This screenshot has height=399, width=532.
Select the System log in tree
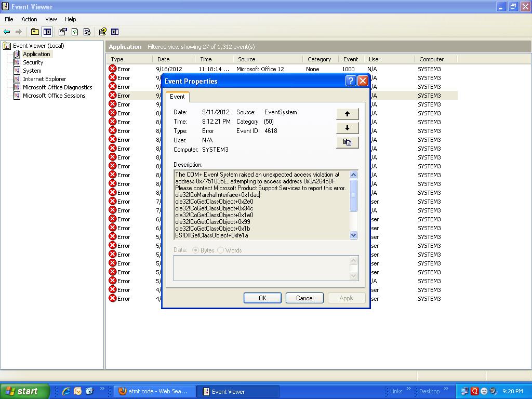[x=32, y=71]
